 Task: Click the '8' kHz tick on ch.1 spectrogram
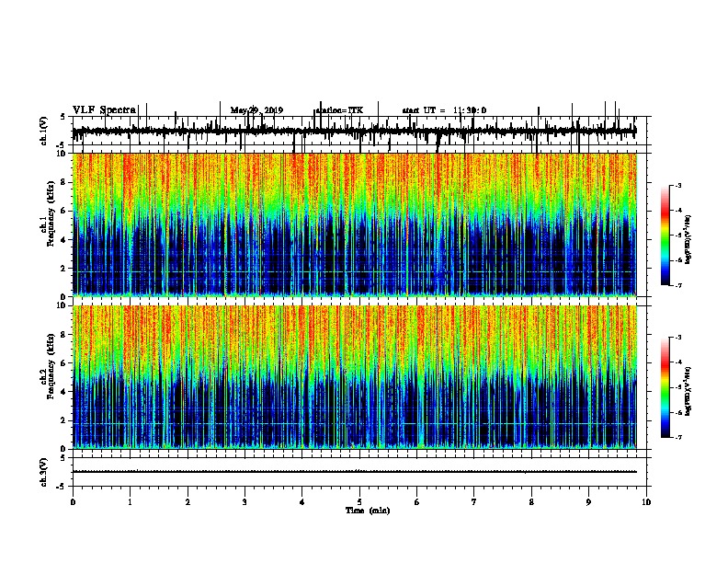[x=63, y=182]
